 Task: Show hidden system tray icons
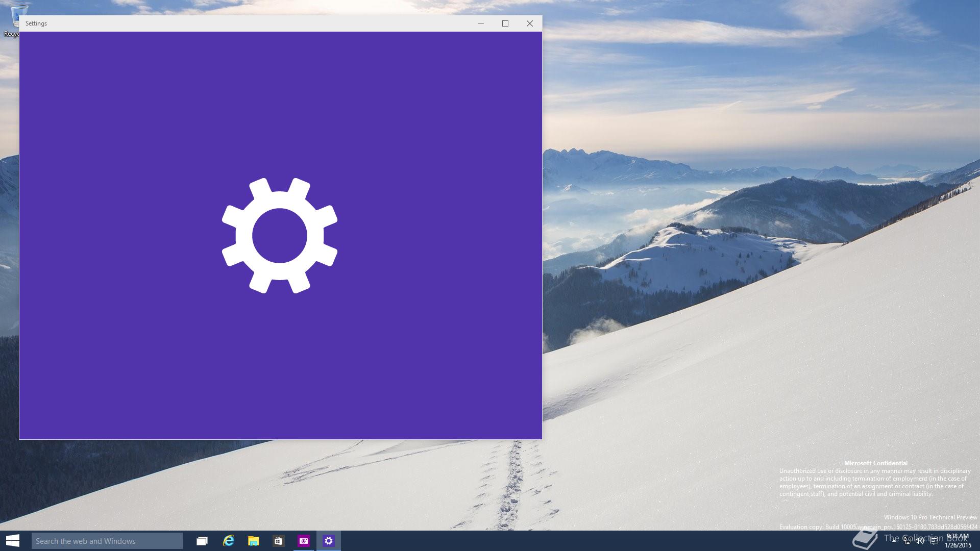click(x=894, y=541)
